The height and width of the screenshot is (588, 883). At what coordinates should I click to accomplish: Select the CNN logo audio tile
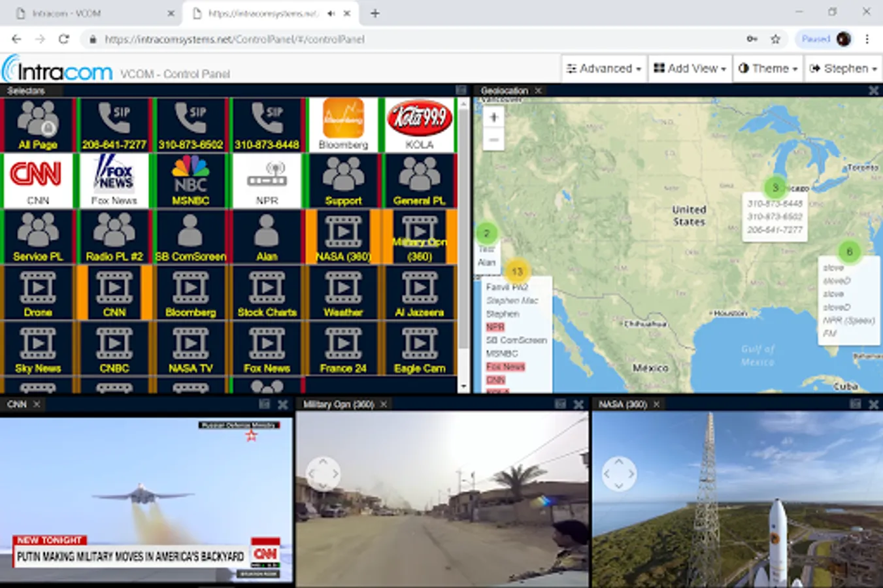[x=38, y=181]
